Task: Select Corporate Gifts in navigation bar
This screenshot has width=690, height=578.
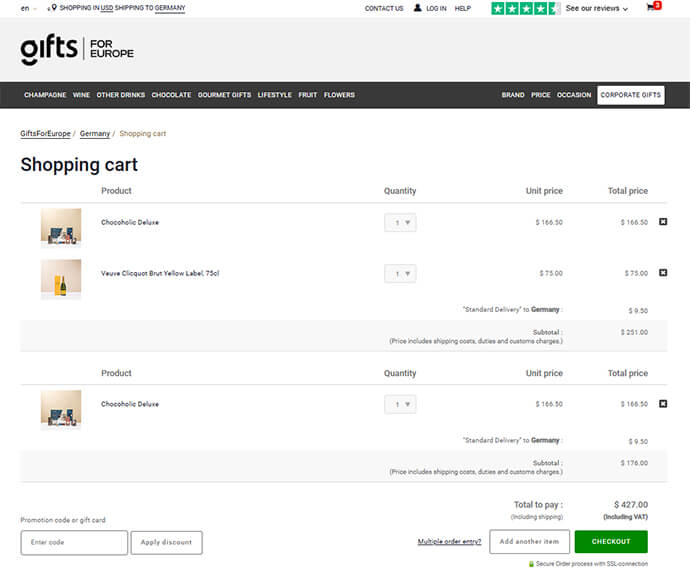Action: point(631,95)
